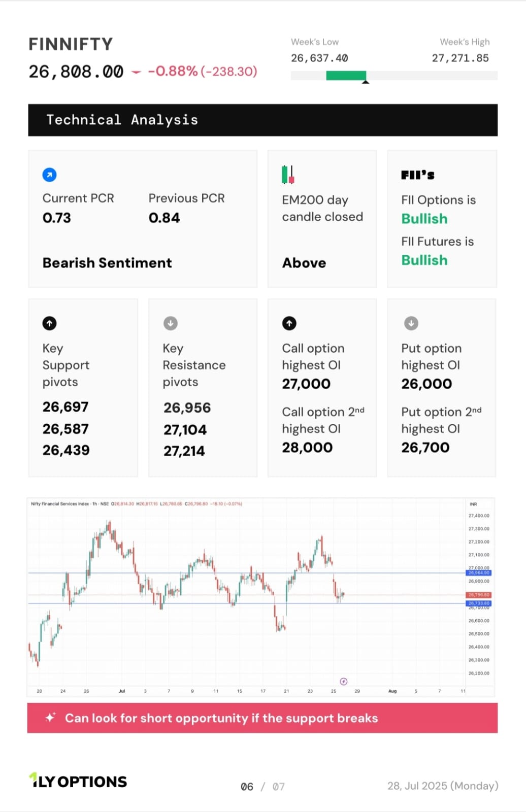
Task: Click the black up-arrow icon above Key Support pivots
Action: pos(49,323)
